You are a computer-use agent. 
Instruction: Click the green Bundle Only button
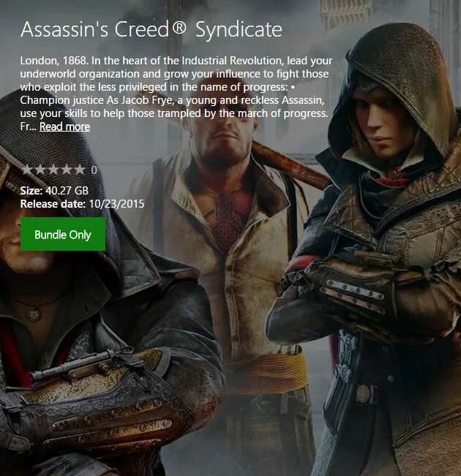click(x=63, y=234)
